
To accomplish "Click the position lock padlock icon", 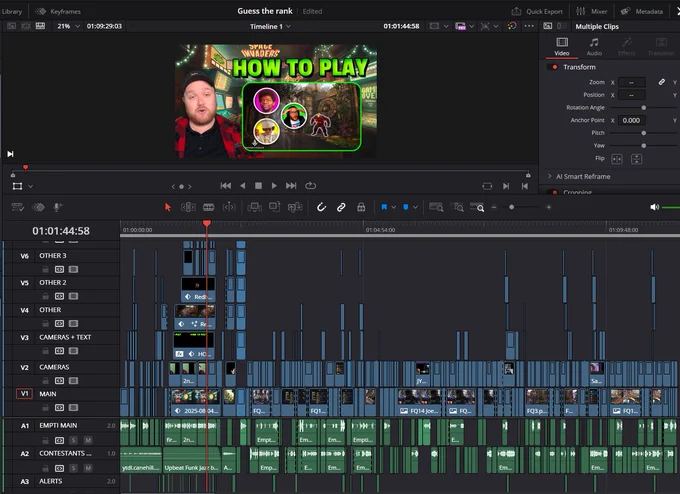I will tap(361, 207).
